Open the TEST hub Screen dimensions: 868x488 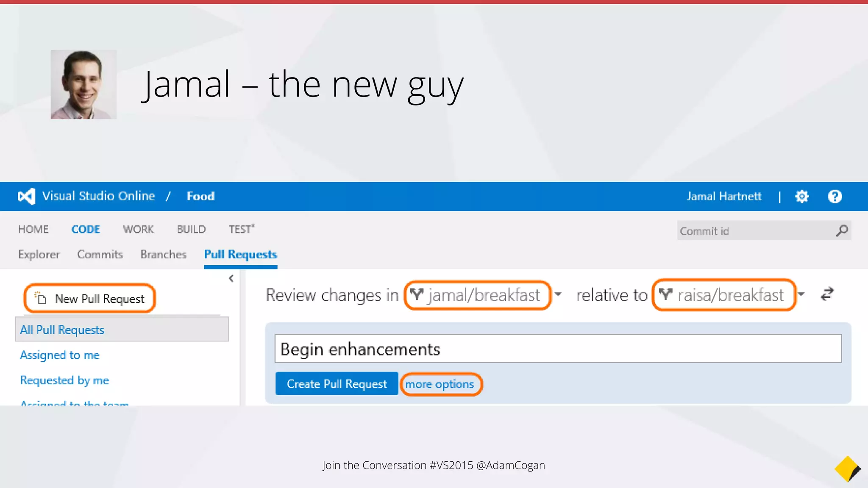(x=242, y=229)
